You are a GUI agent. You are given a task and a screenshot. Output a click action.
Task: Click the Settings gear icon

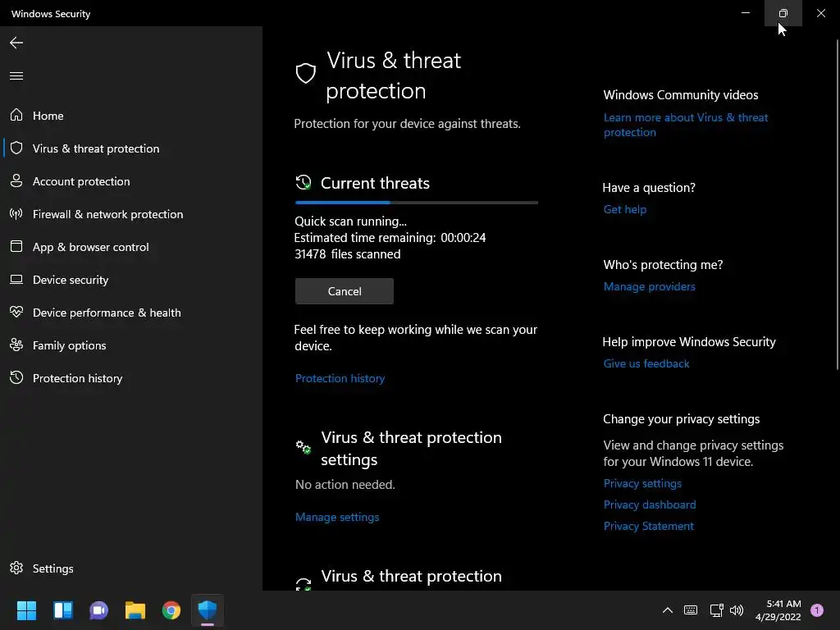pyautogui.click(x=16, y=568)
